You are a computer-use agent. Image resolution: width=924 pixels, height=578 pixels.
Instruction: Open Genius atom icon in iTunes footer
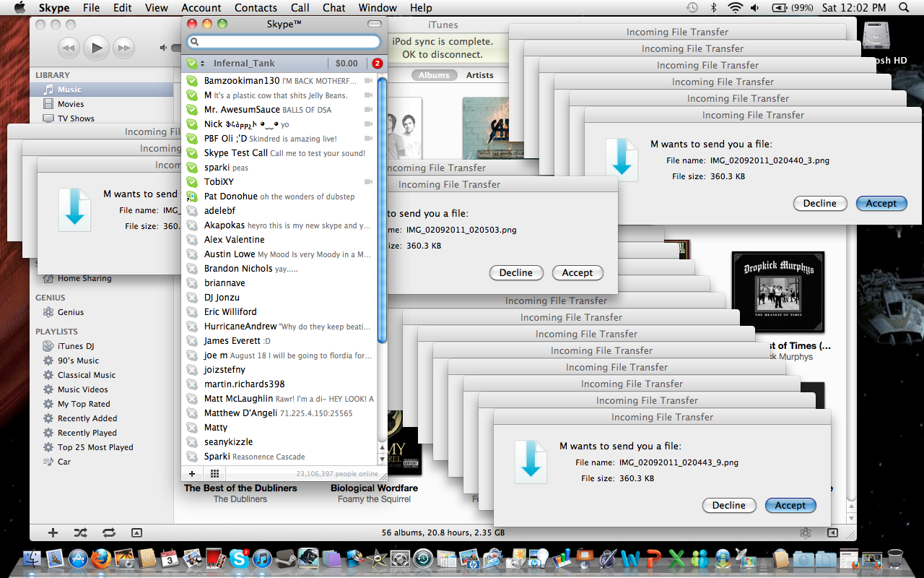coord(806,532)
